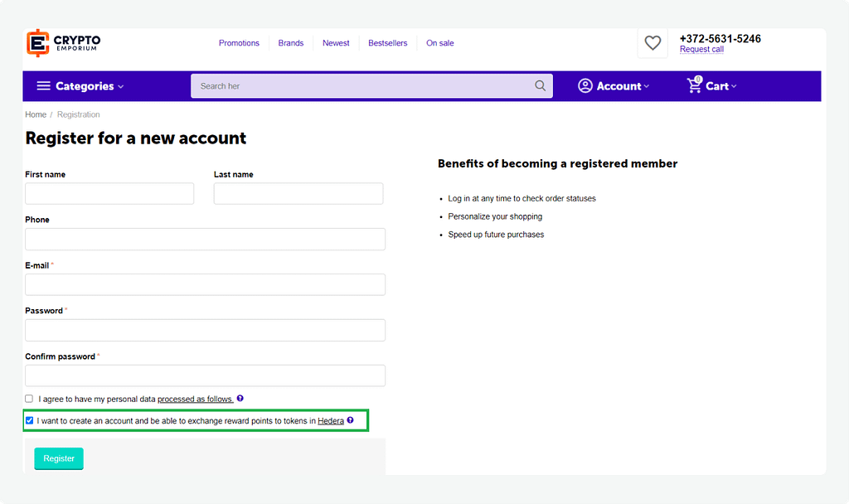This screenshot has width=849, height=504.
Task: Click the Categories hamburger menu icon
Action: [42, 86]
